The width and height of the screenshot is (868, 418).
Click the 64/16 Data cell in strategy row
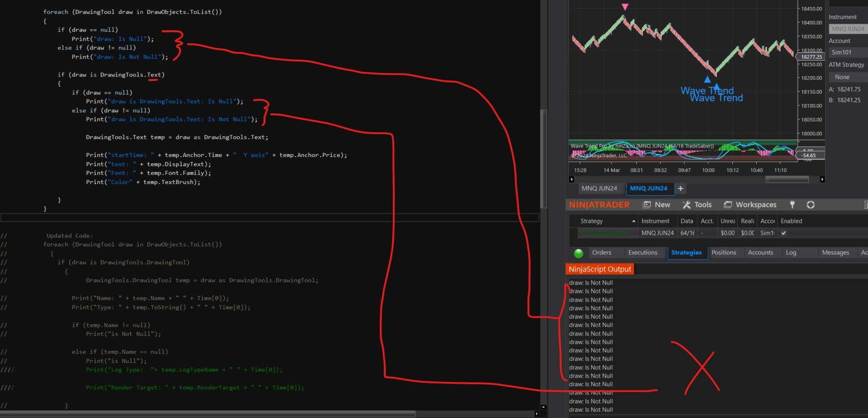click(x=688, y=233)
